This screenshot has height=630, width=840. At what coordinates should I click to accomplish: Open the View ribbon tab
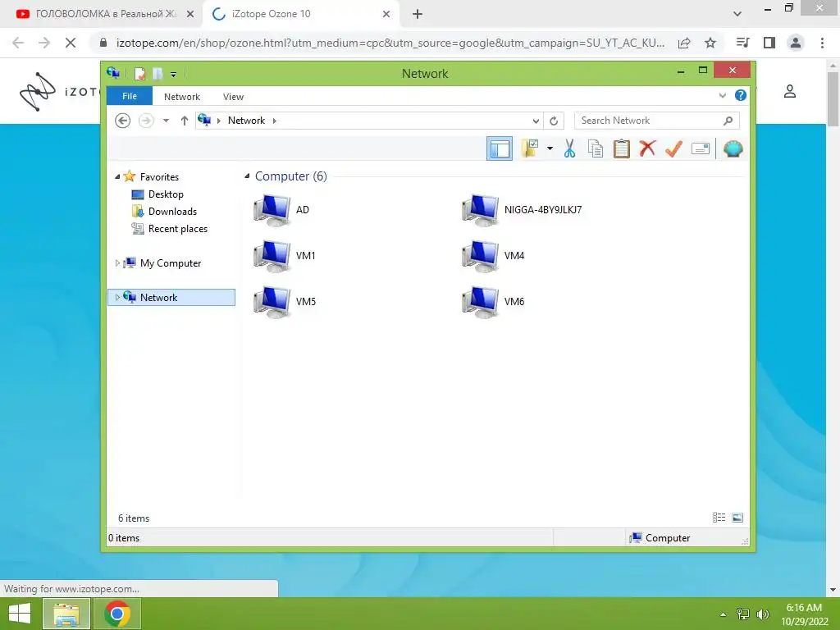point(233,97)
